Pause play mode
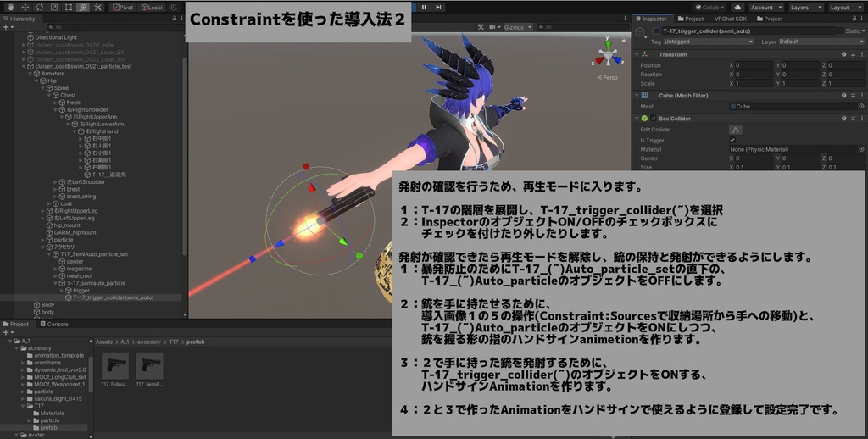Viewport: 868px width, 439px height. tap(424, 7)
